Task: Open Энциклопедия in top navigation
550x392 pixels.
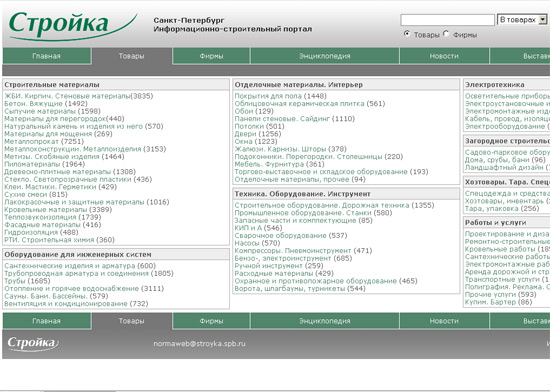Action: (x=324, y=56)
